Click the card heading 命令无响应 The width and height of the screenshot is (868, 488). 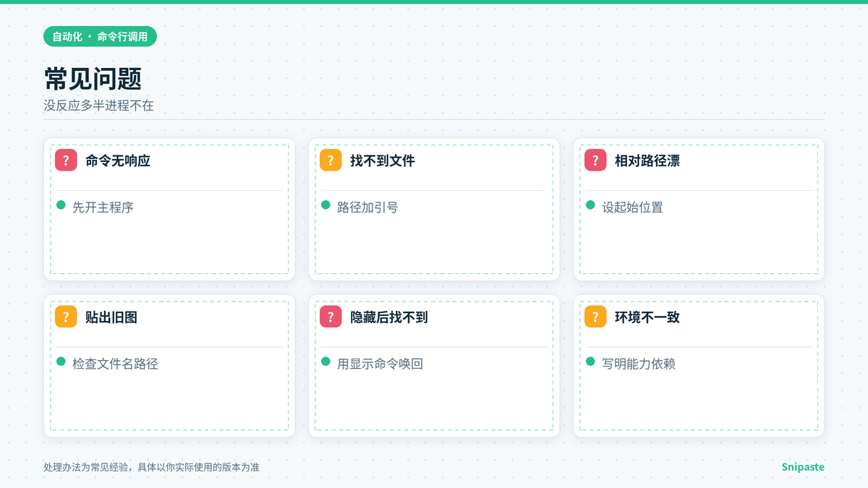(x=118, y=161)
